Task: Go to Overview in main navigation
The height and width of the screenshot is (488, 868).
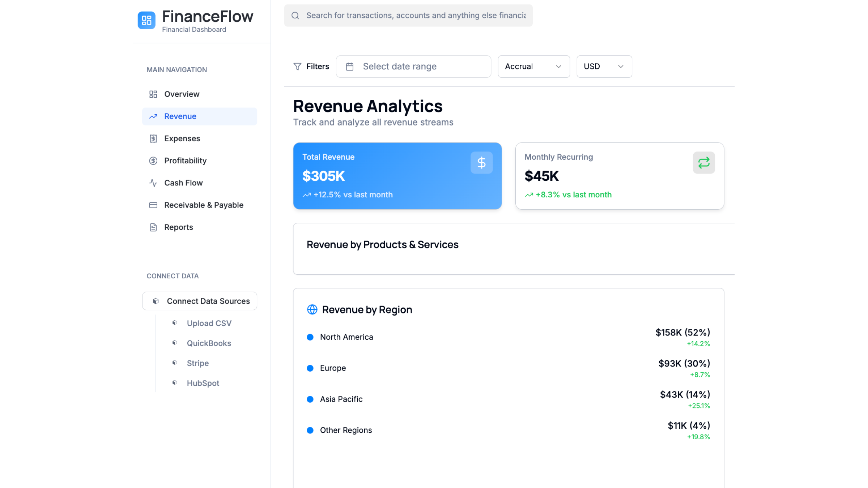Action: tap(182, 94)
